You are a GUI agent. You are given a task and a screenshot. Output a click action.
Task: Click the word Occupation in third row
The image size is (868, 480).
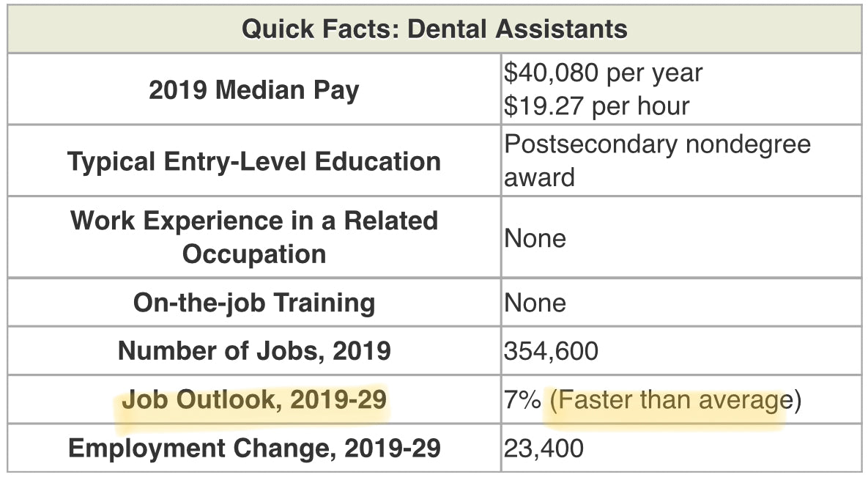tap(254, 255)
